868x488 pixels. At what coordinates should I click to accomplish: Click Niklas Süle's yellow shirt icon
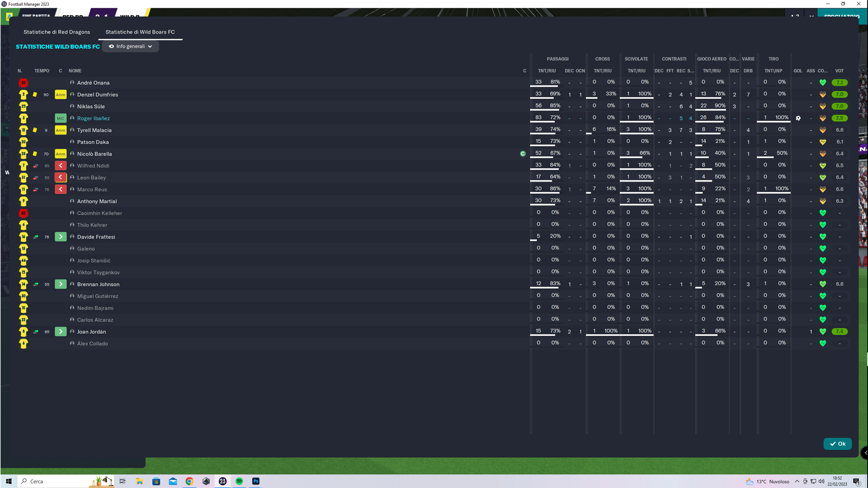click(x=23, y=106)
